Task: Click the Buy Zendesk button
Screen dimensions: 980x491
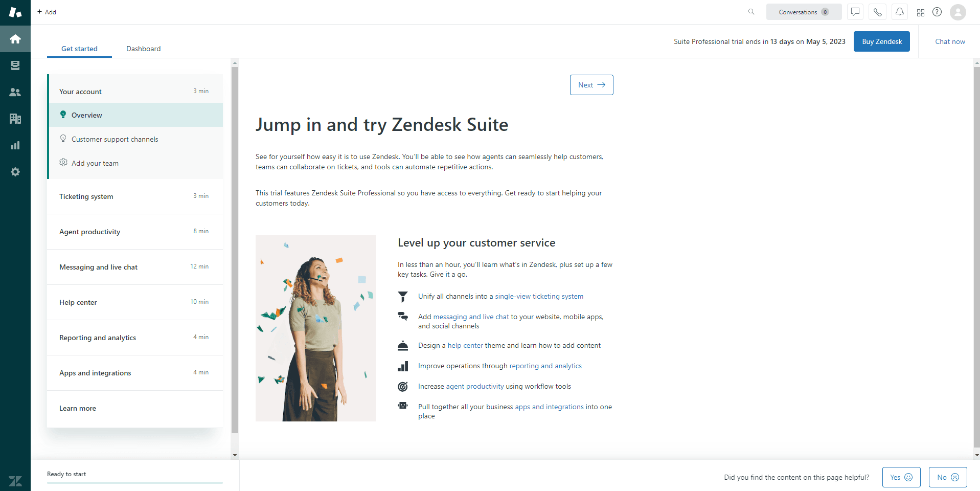Action: [x=882, y=41]
